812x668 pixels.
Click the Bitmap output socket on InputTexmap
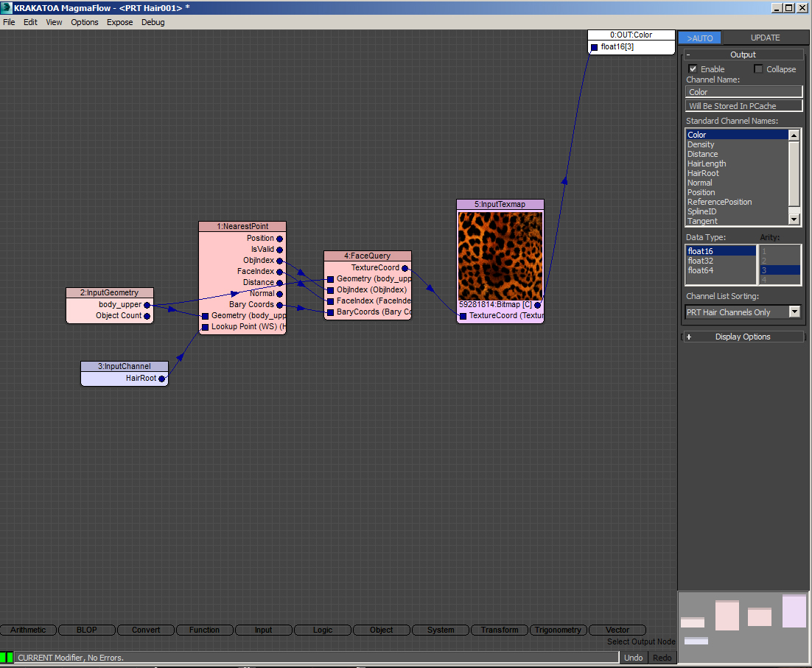point(538,305)
